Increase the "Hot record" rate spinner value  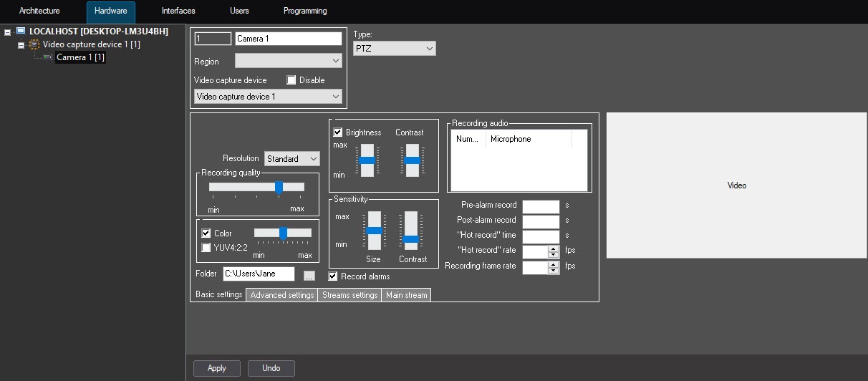(552, 249)
